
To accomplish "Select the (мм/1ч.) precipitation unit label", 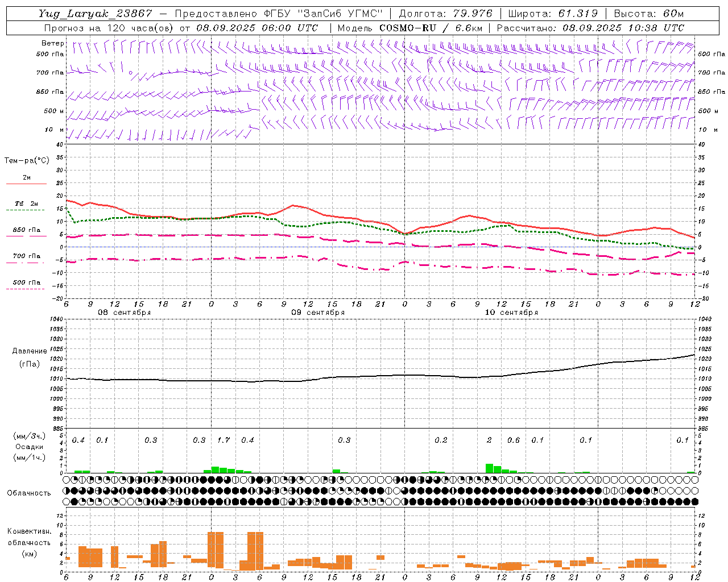I will click(30, 457).
